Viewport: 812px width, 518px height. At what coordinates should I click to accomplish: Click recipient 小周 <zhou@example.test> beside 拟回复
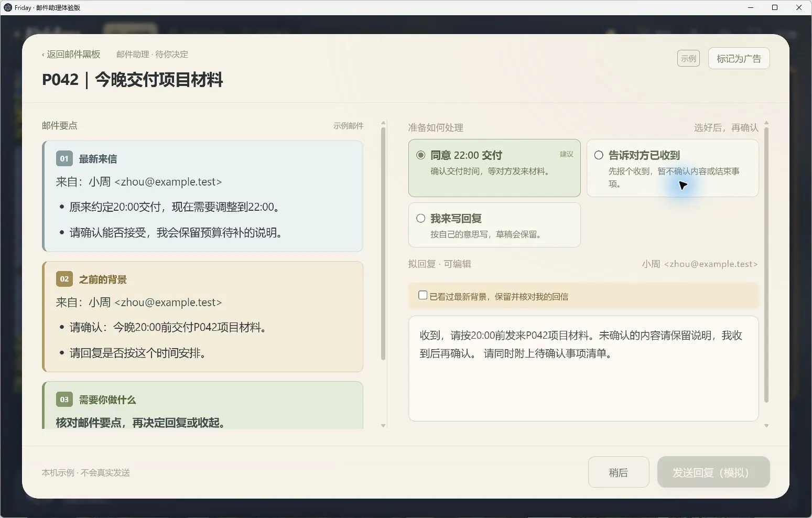coord(700,264)
